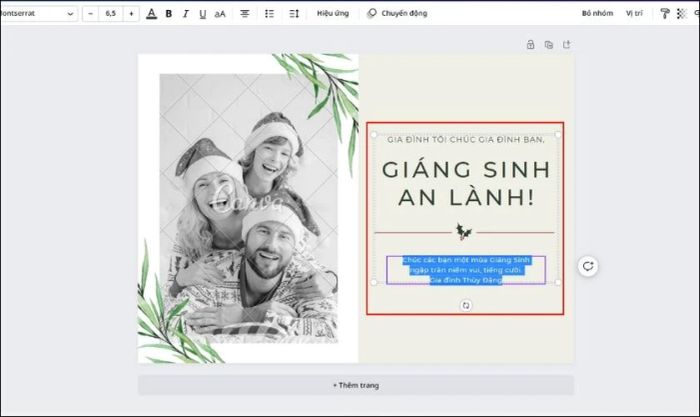Open Hiệu ứng effects panel

(x=333, y=13)
